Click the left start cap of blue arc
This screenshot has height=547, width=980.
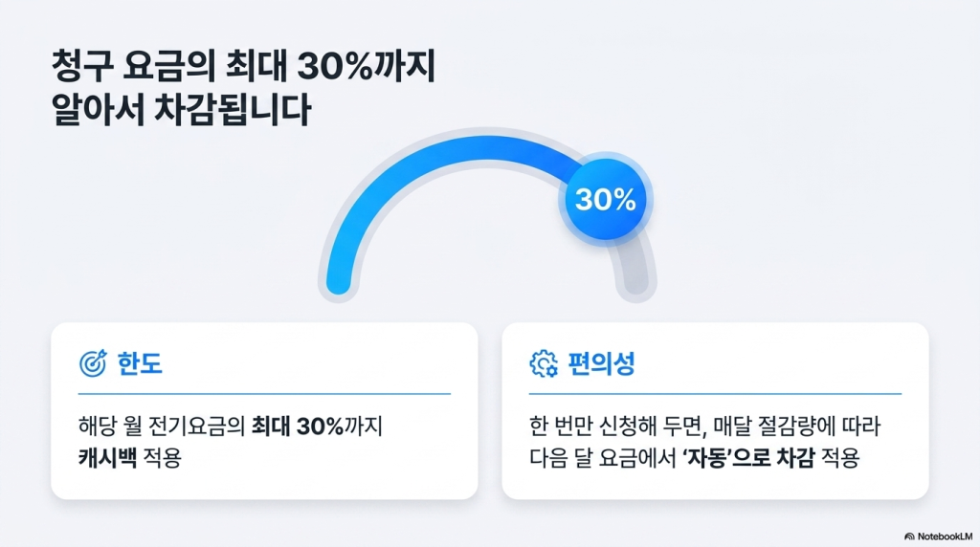point(339,282)
